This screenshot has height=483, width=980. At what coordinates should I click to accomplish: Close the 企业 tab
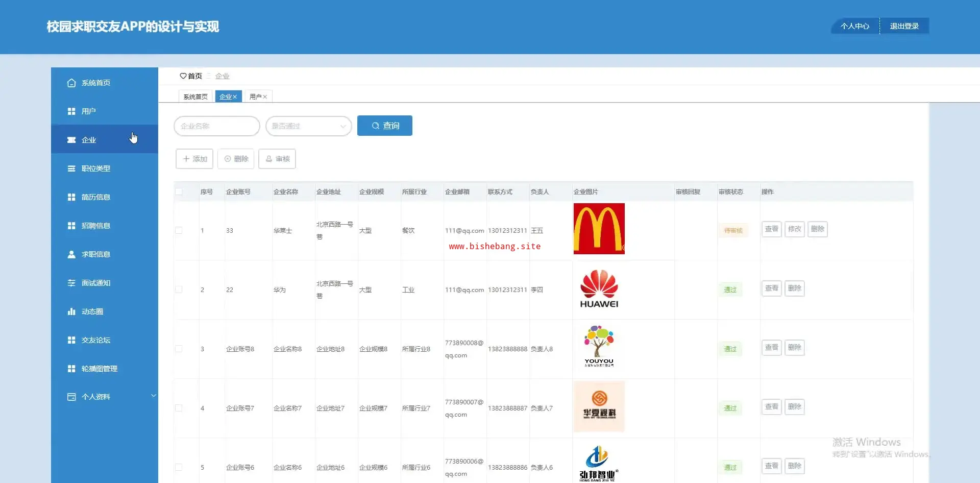coord(235,96)
